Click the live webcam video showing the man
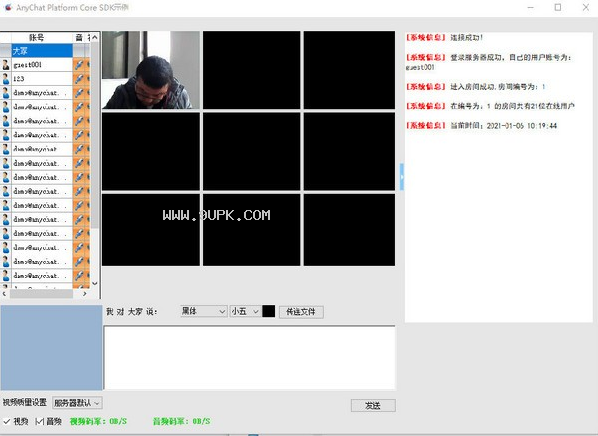 click(x=151, y=70)
